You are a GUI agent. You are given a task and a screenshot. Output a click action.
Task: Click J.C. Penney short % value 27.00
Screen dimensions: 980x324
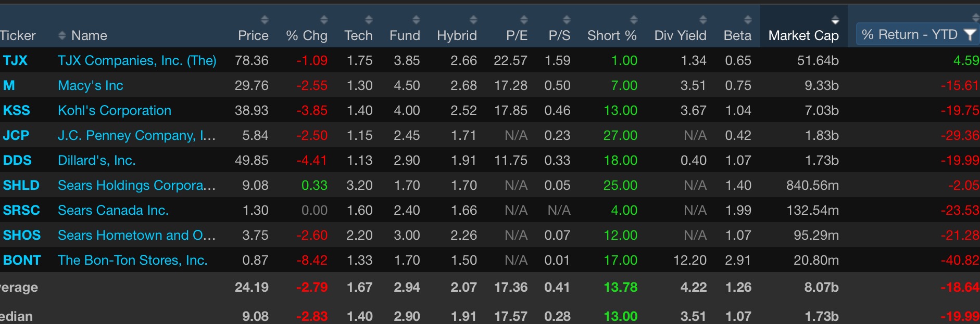[x=620, y=135]
